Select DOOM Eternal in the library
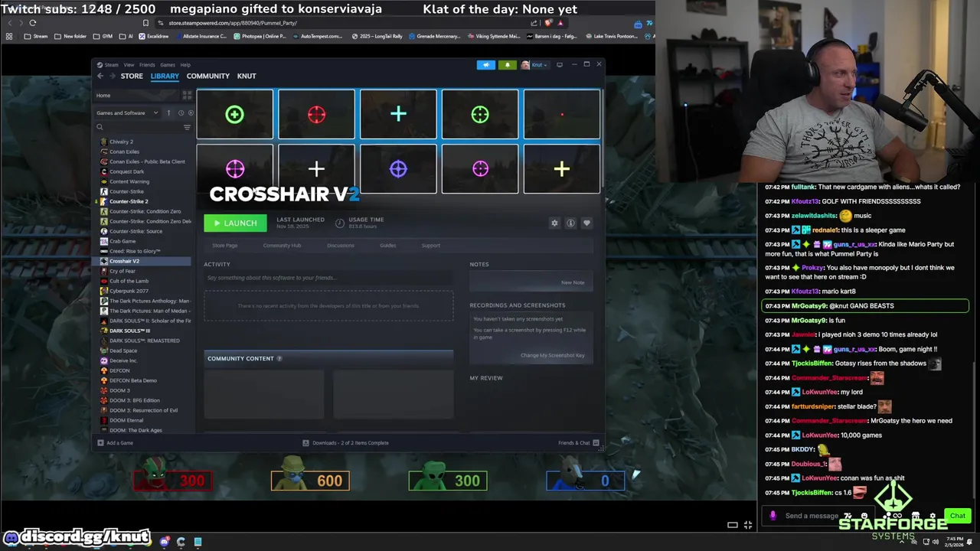This screenshot has width=980, height=551. coord(126,420)
